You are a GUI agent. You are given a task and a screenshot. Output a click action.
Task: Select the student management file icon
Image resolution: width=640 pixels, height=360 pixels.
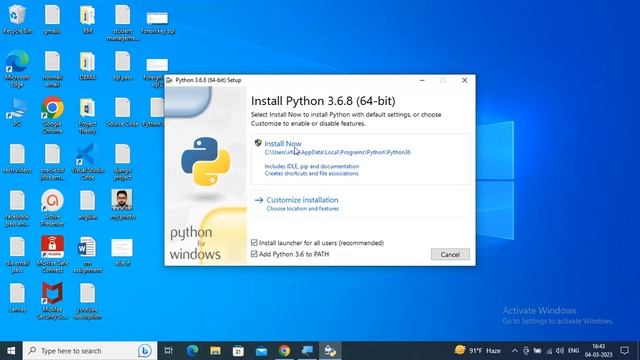[x=122, y=22]
